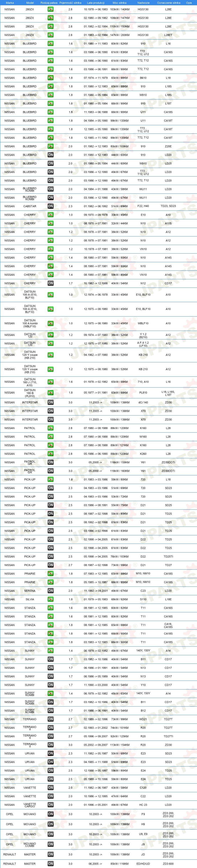Screen dimensions: 197x868
Task: Select the "85kW / 116KM" power cell
Action: (119, 864)
